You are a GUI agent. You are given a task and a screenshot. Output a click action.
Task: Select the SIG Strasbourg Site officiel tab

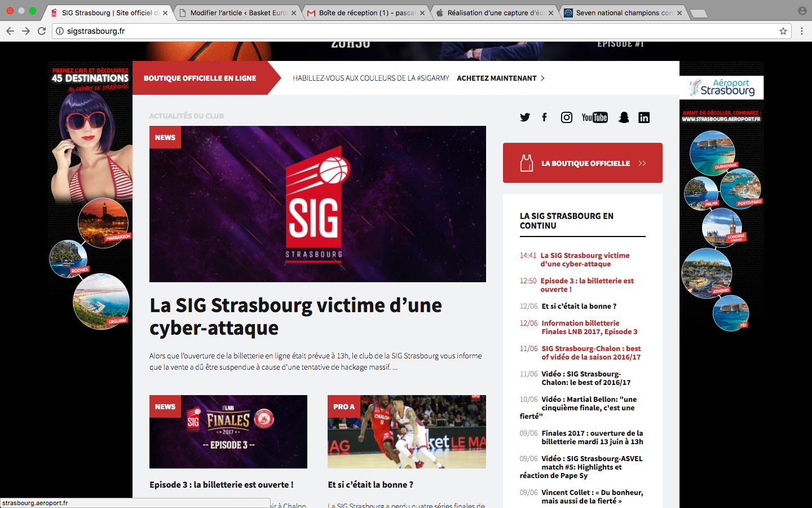[x=109, y=12]
